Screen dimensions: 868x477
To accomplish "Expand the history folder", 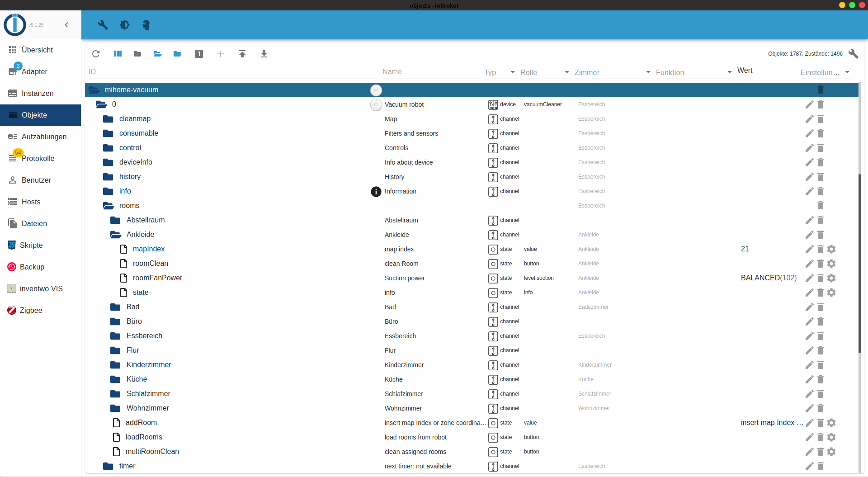I will (x=108, y=177).
